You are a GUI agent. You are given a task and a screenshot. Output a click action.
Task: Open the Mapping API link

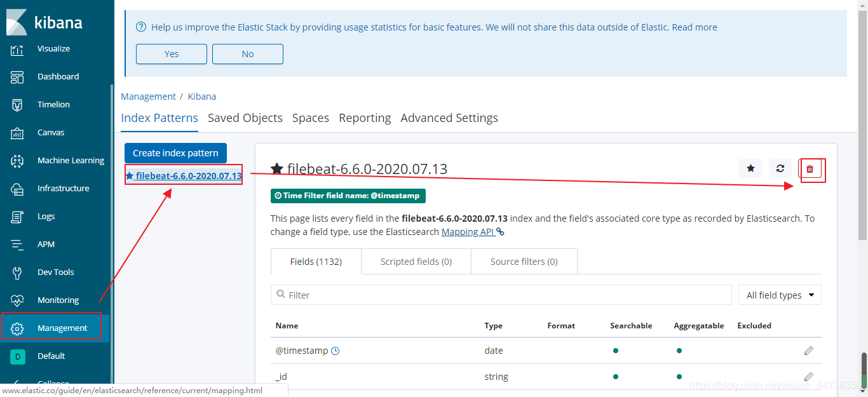coord(468,232)
